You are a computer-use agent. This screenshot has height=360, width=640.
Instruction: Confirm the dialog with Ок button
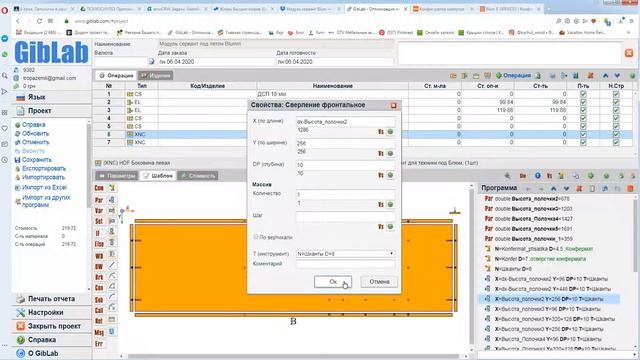click(x=333, y=282)
